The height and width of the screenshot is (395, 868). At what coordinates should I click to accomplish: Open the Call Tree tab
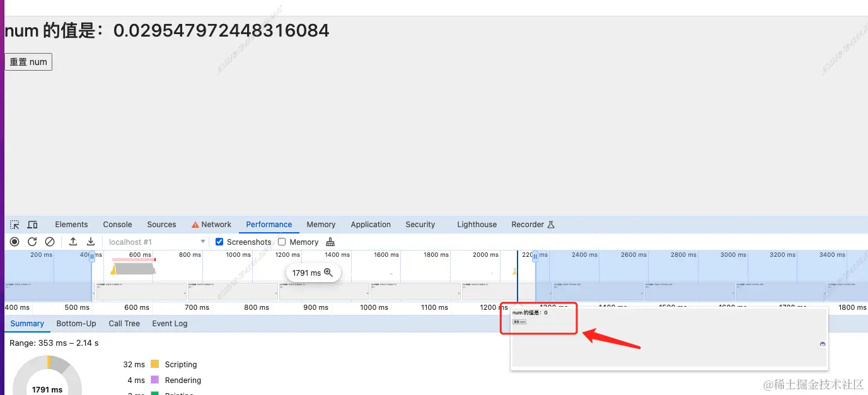(124, 324)
